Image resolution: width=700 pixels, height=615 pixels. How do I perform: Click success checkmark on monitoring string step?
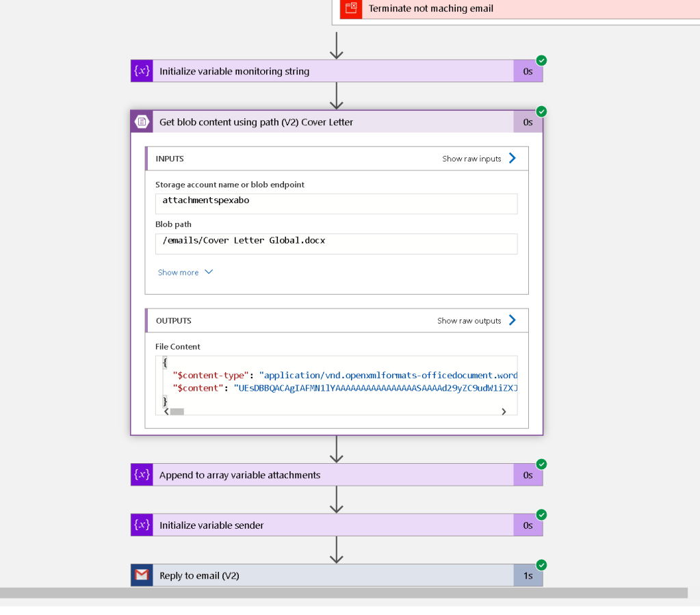[541, 60]
